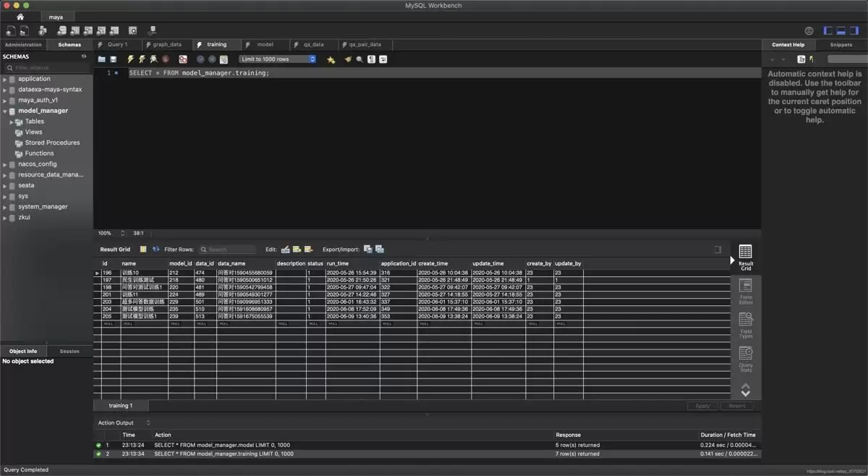Open a SQL script file using the folder icon
Screen dimensions: 868x476
click(102, 59)
